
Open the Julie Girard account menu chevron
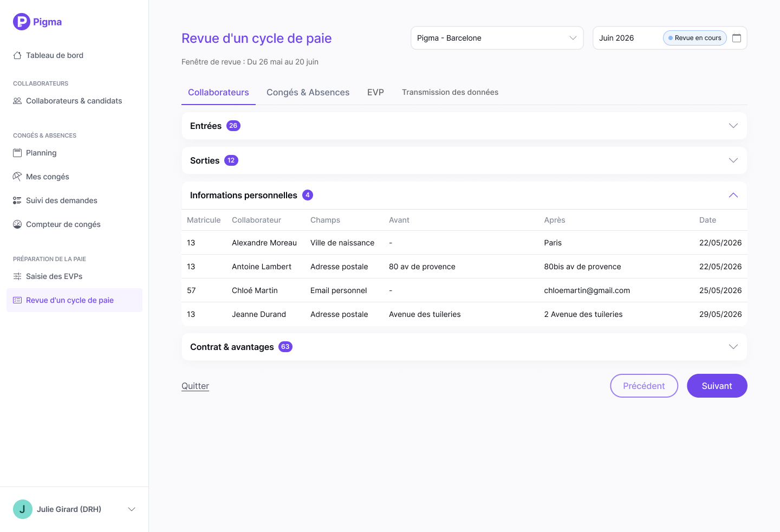click(132, 509)
